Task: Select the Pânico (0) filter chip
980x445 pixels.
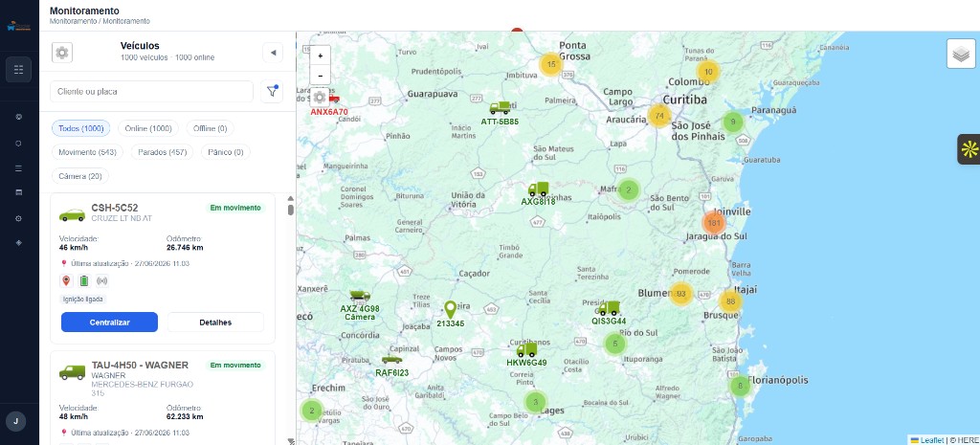Action: (226, 152)
